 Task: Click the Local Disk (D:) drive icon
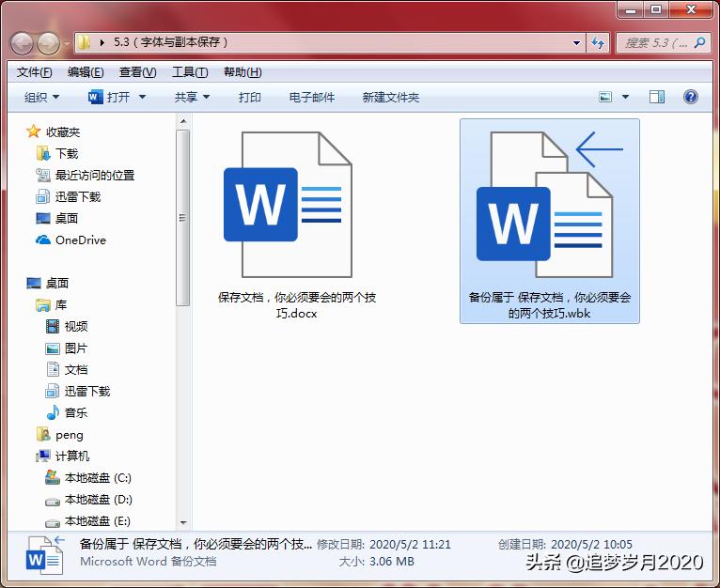click(x=53, y=502)
